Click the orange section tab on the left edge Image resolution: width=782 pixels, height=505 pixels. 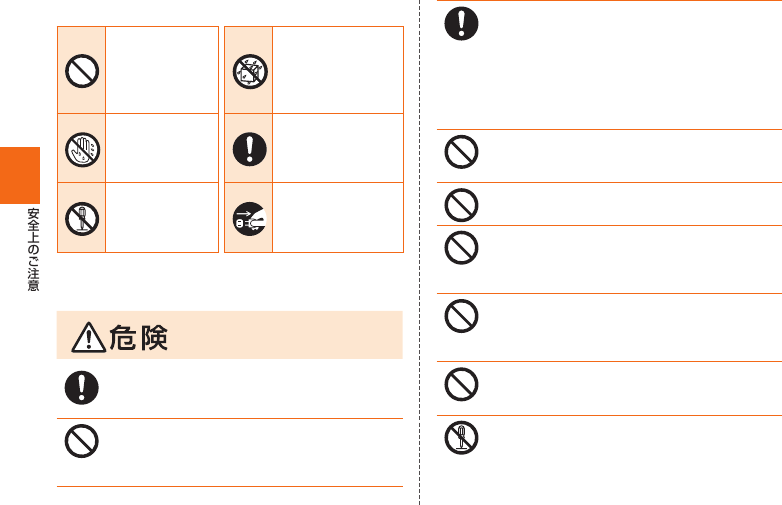19,173
